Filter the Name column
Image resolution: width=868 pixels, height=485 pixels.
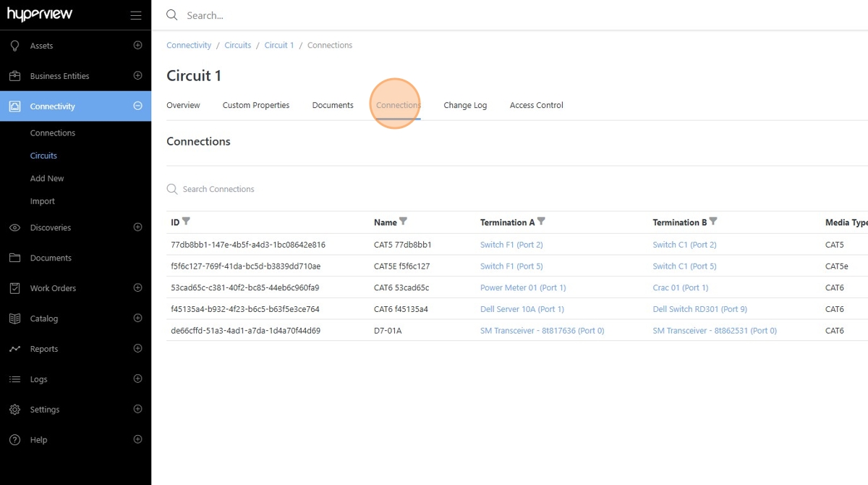click(x=404, y=222)
